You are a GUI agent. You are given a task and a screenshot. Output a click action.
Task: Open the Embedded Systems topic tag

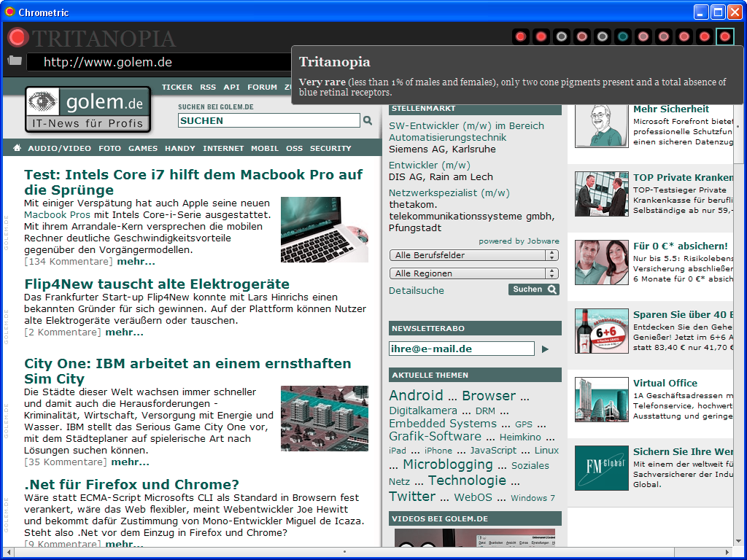pos(443,424)
